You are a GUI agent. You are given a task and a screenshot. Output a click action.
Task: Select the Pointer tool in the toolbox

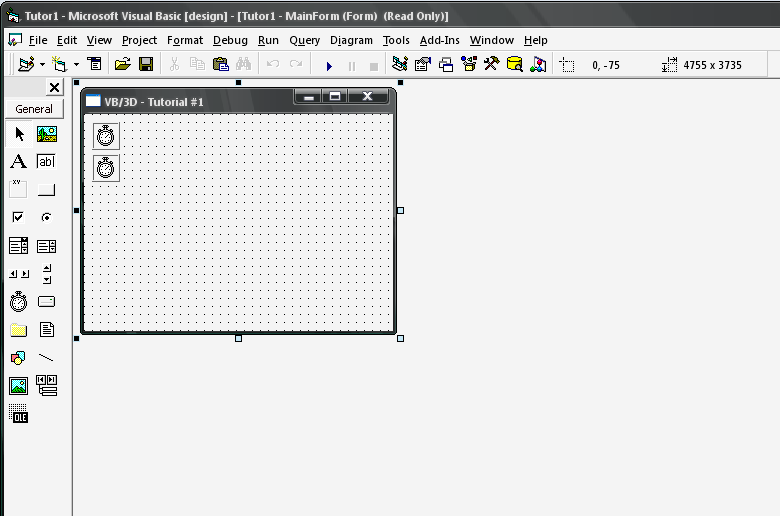[19, 134]
